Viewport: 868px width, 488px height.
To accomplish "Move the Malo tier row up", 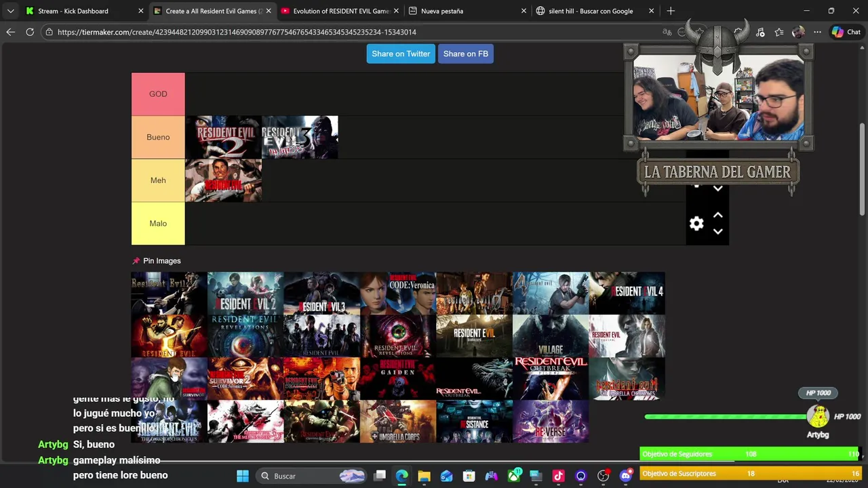I will click(x=718, y=215).
